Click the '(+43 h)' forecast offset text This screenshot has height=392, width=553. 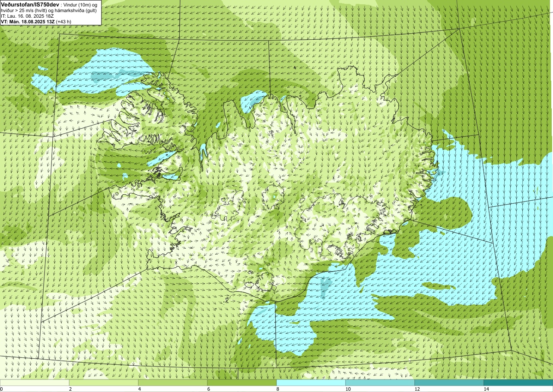[x=64, y=22]
